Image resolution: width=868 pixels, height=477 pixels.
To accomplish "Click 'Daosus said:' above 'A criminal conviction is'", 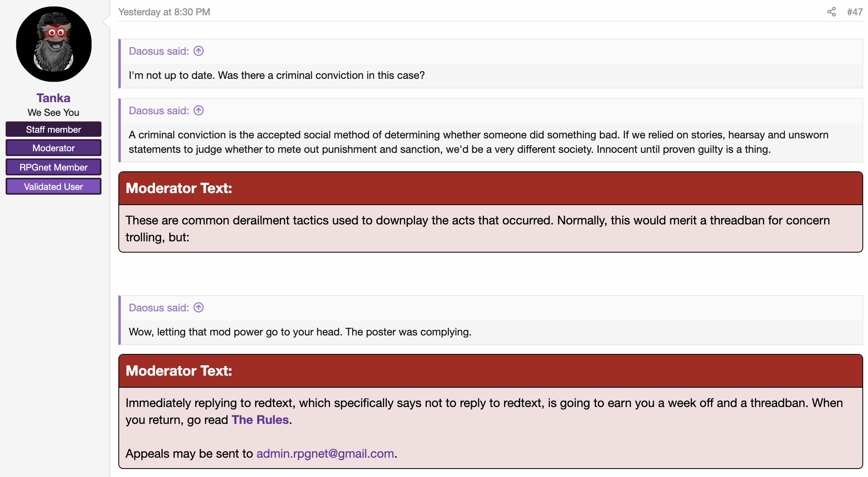I will 159,111.
